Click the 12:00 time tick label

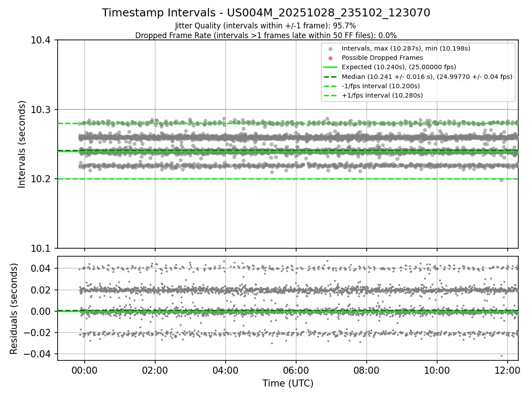(508, 371)
